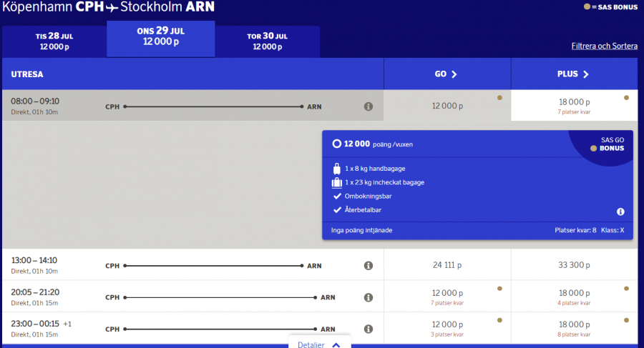This screenshot has height=348, width=644.
Task: Click the gold SAS Bonus legend dot
Action: (x=587, y=7)
